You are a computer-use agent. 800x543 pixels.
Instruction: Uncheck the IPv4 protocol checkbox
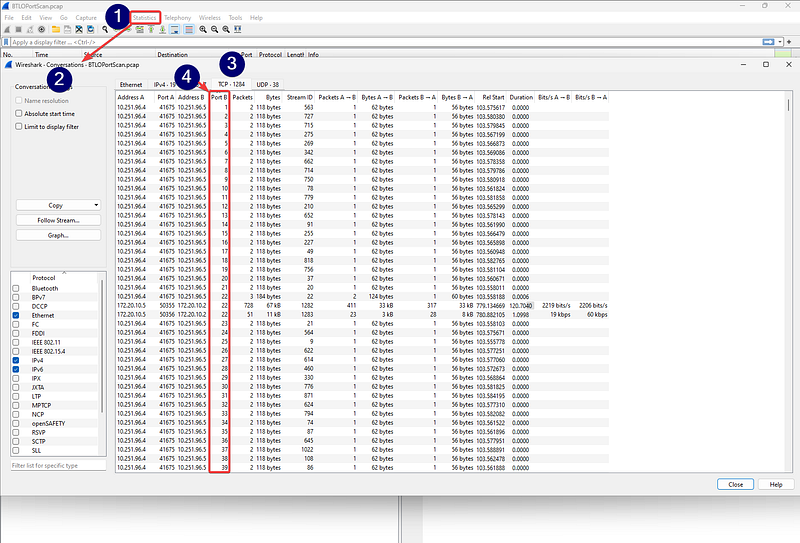tap(16, 360)
